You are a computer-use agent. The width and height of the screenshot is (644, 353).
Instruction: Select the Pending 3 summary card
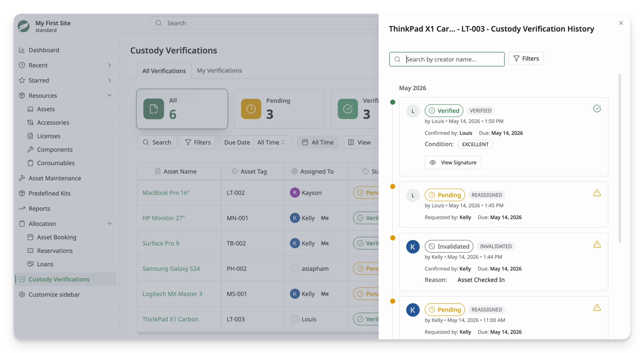(279, 109)
